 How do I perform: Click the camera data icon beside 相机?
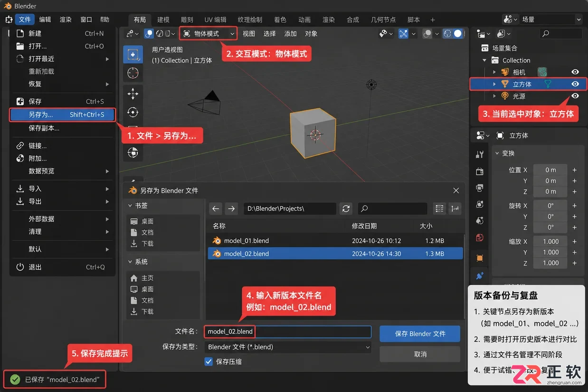pos(542,72)
